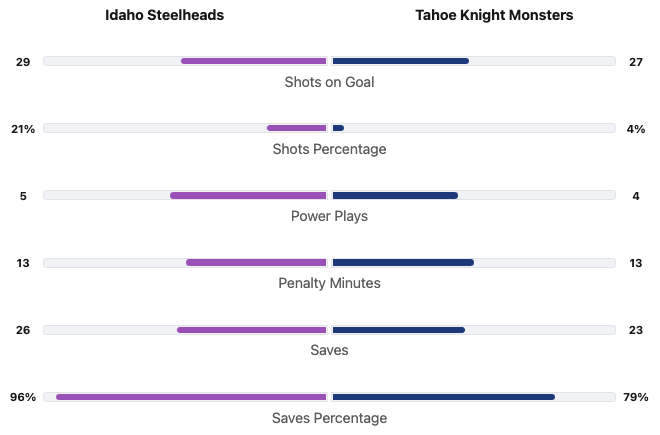Click the 79% saves percentage value
The image size is (660, 435).
point(636,397)
